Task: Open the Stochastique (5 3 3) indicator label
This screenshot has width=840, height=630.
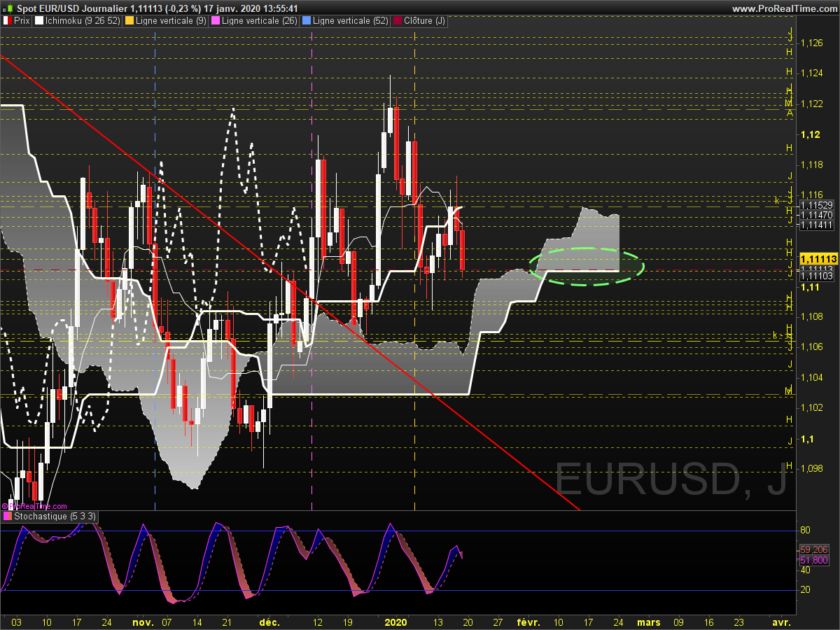Action: click(x=56, y=517)
